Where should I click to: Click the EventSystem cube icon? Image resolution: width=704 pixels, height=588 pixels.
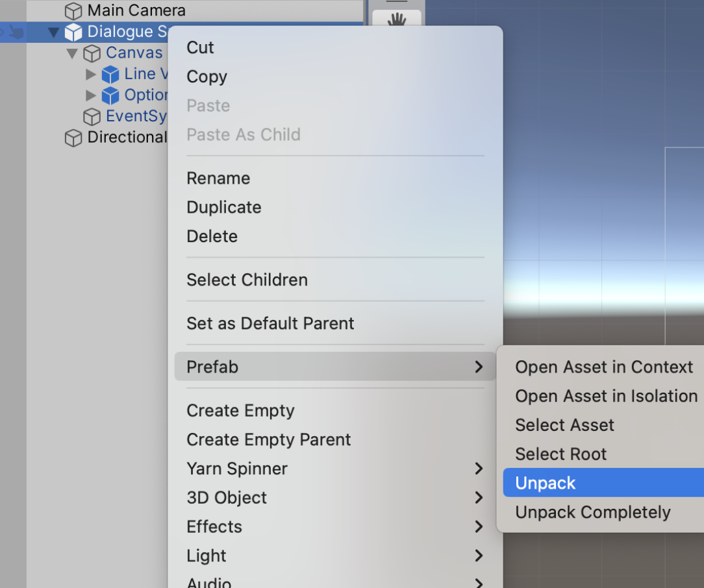pyautogui.click(x=92, y=117)
